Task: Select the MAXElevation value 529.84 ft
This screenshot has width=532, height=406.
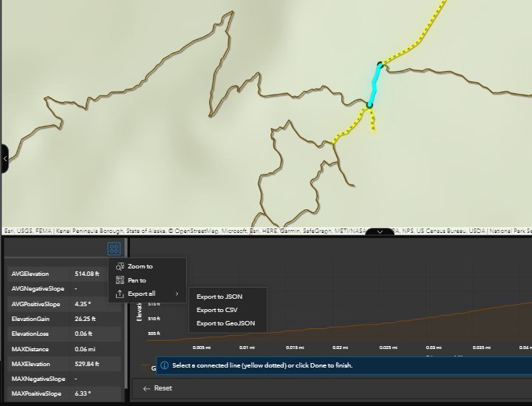Action: pos(87,364)
